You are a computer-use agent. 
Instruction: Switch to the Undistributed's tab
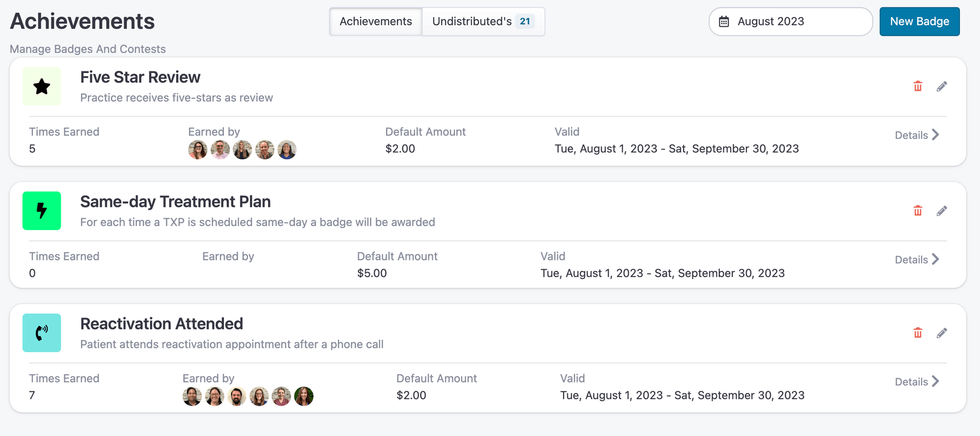(483, 22)
